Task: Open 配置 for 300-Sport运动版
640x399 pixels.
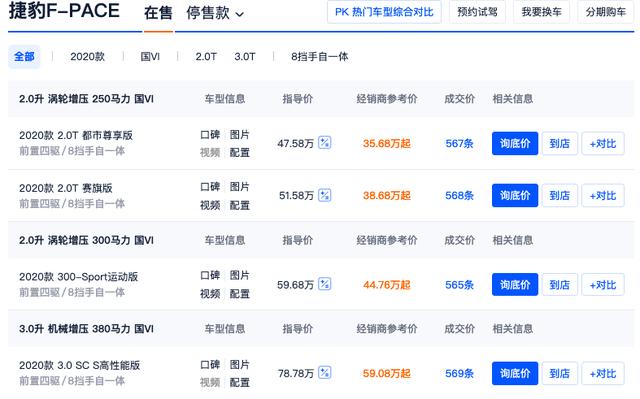Action: [x=240, y=294]
